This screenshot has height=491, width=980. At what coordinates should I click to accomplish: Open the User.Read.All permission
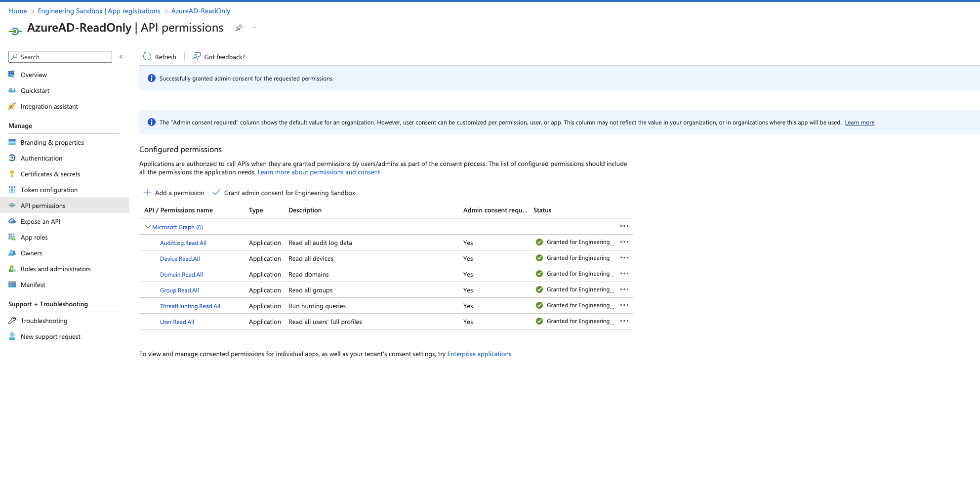click(x=177, y=322)
